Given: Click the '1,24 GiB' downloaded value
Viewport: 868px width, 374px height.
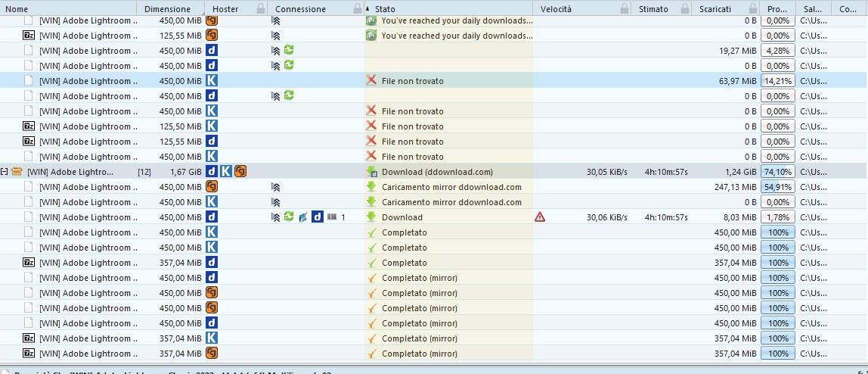Looking at the screenshot, I should [741, 172].
